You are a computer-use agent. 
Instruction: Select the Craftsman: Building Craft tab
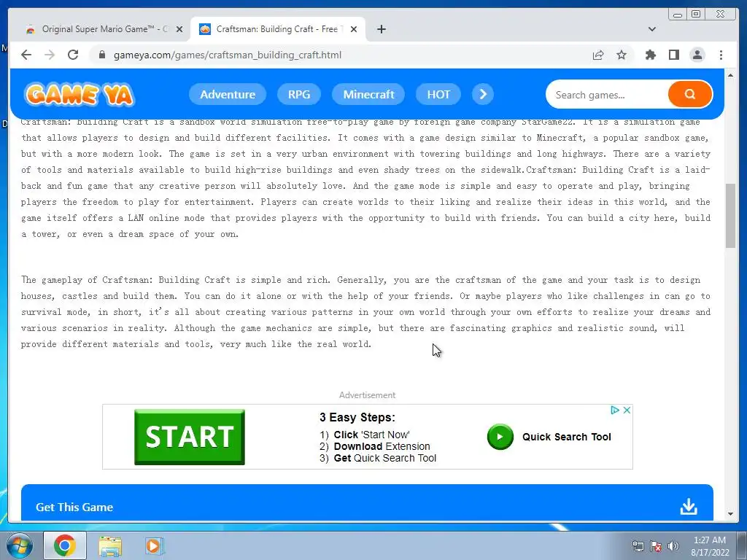[x=278, y=29]
